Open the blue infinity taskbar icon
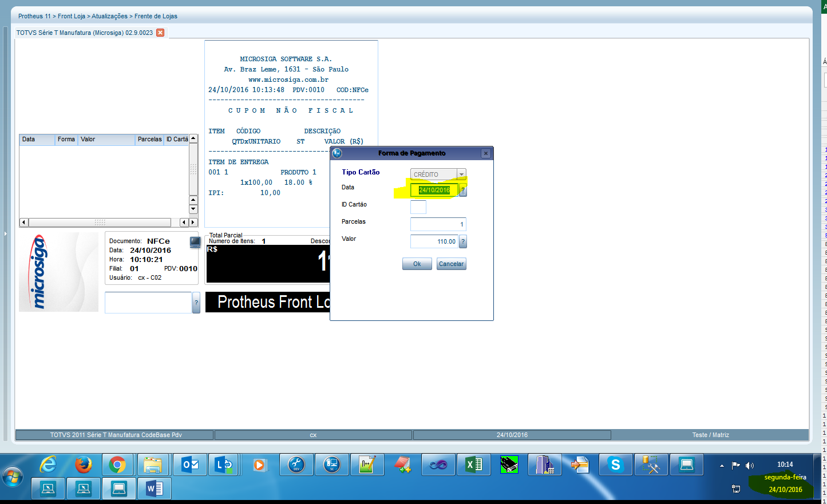This screenshot has width=827, height=504. [438, 465]
